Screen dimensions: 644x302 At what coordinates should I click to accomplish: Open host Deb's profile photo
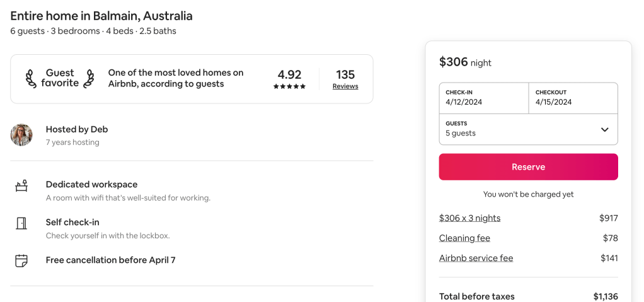[x=21, y=135]
